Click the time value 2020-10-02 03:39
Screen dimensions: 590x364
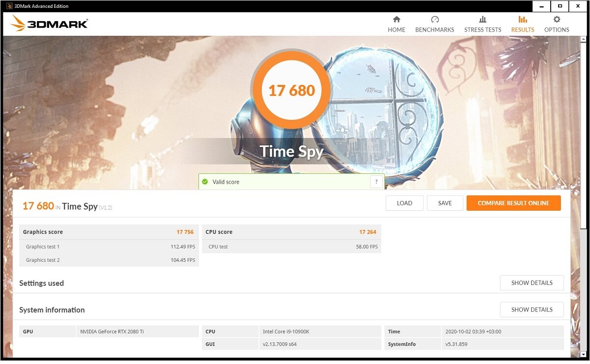tap(473, 332)
